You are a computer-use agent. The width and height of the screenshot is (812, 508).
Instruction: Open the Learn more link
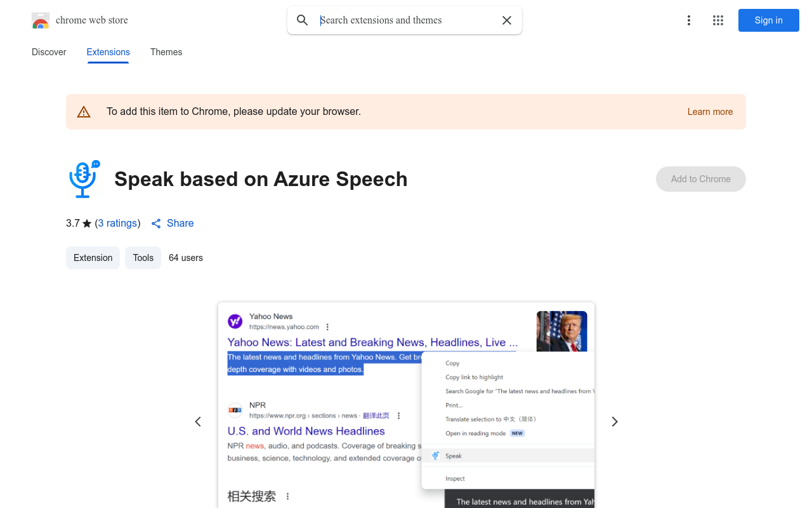click(710, 112)
